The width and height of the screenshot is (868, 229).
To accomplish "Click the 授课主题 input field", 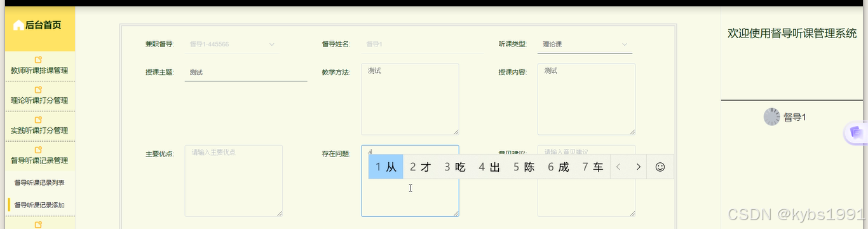I will (x=245, y=73).
